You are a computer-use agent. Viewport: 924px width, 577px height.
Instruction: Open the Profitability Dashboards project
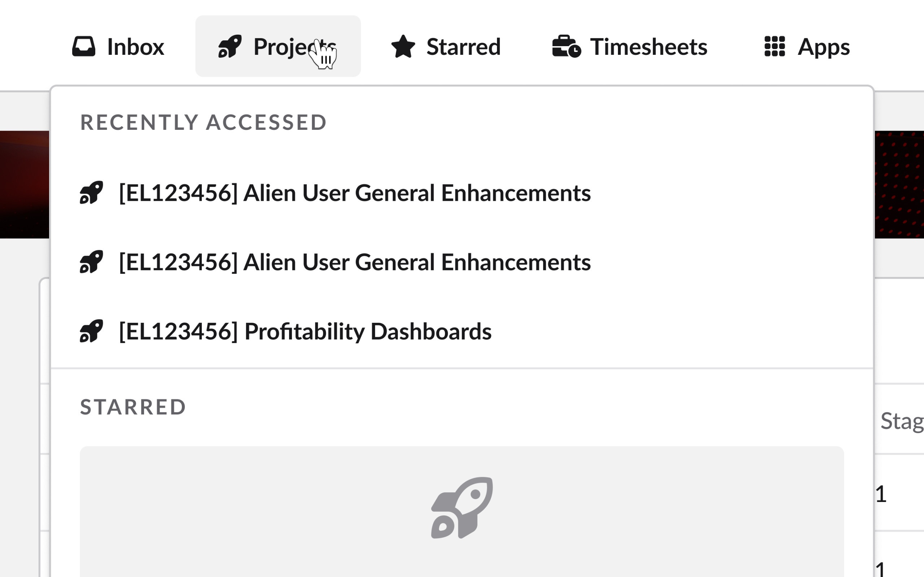305,331
